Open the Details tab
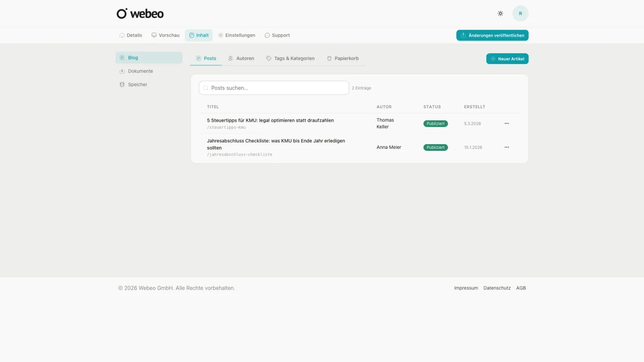The image size is (644, 362). click(x=131, y=35)
